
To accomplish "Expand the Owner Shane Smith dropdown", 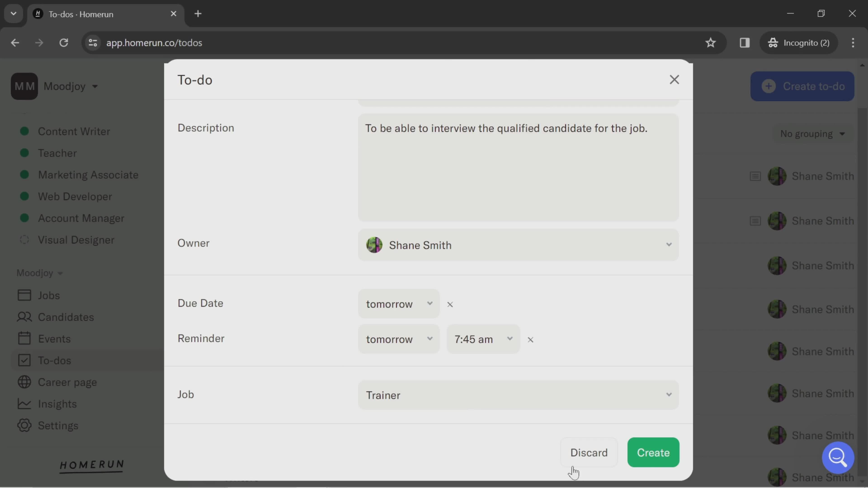I will coord(518,245).
